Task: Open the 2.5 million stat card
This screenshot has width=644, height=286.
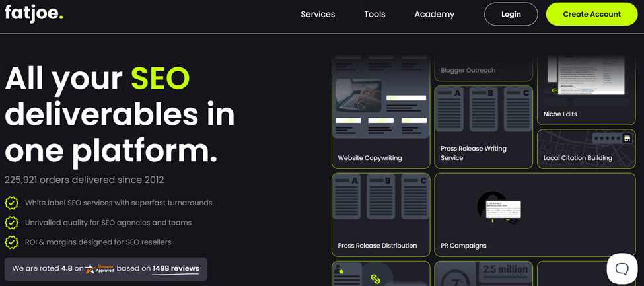Action: [x=483, y=274]
